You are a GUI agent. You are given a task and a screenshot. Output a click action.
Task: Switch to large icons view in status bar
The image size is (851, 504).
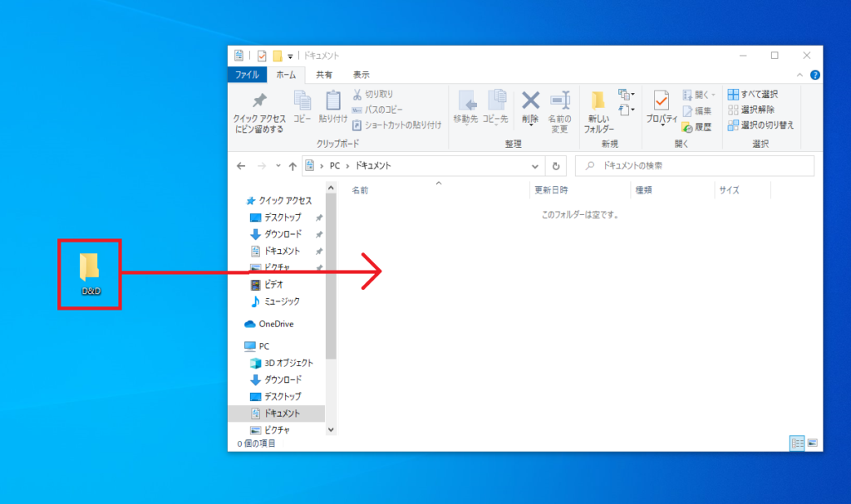[x=812, y=443]
